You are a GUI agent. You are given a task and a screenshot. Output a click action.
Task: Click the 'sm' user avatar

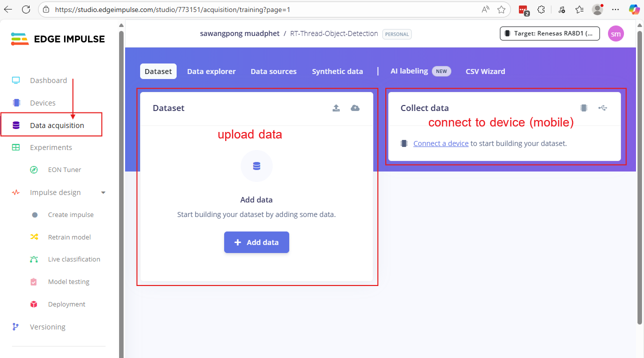[x=615, y=34]
